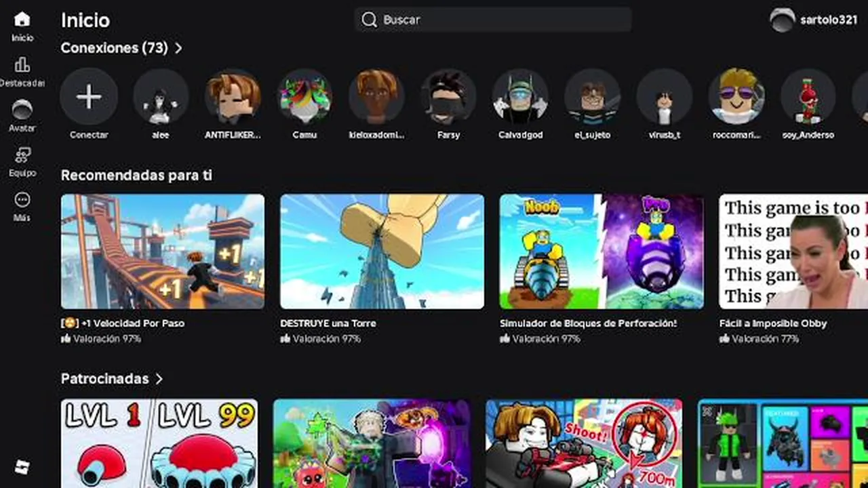Expand Patrocinadas section chevron

pos(159,379)
